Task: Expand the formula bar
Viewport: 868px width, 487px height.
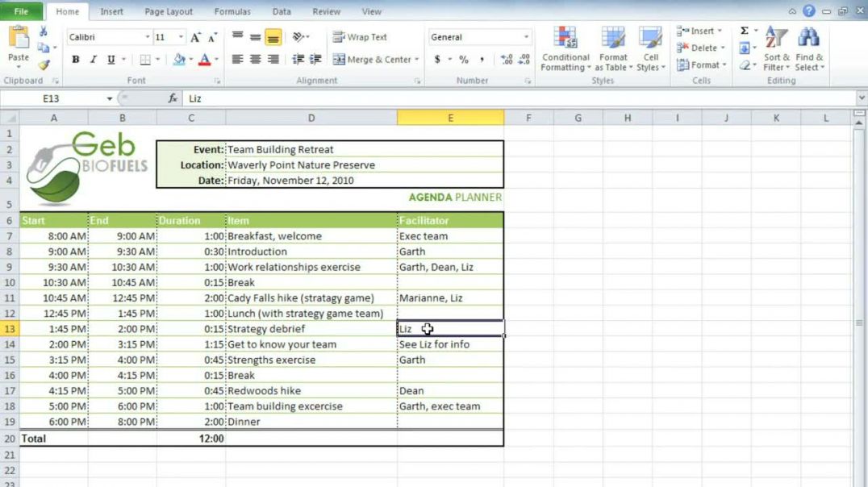Action: point(862,98)
